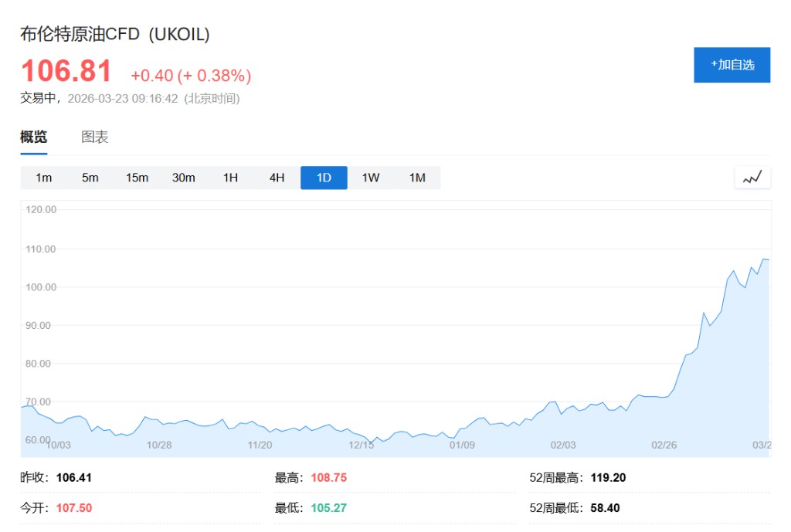This screenshot has width=791, height=532.
Task: Click the chart near 12/15 date label
Action: pos(362,437)
